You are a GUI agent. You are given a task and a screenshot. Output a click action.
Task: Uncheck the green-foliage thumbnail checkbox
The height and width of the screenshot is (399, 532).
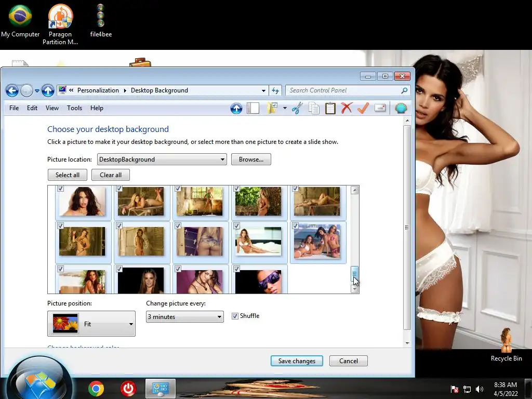(236, 188)
